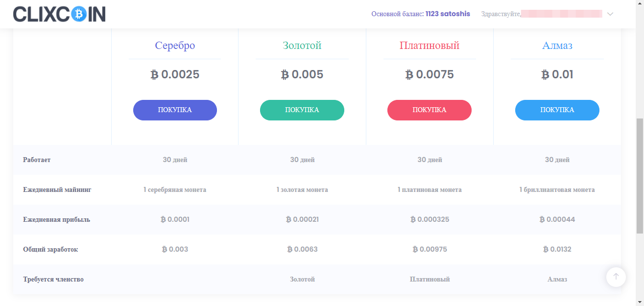Click the Золотой membership requirement cell
The width and height of the screenshot is (644, 306).
point(302,280)
